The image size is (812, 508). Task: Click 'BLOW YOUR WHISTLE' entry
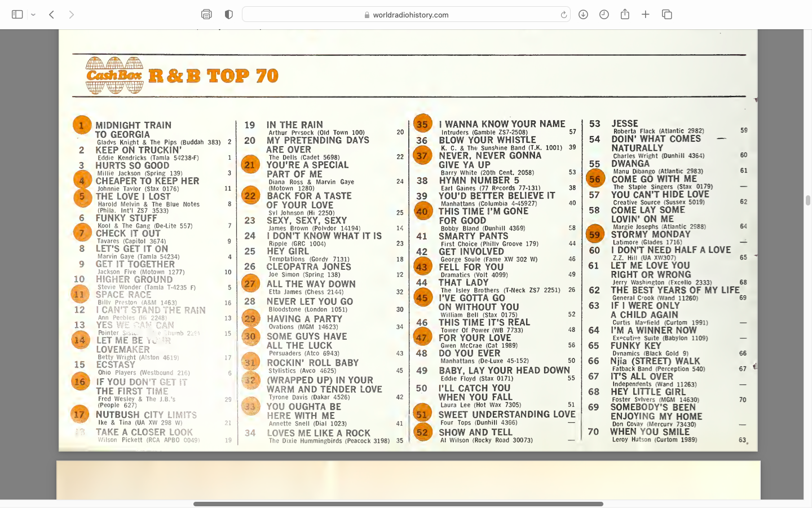[487, 140]
